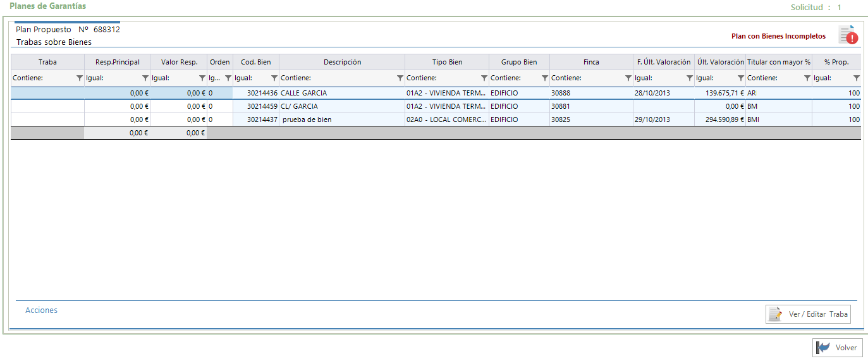Open filter funnel for Cod. Bien column

pyautogui.click(x=274, y=78)
